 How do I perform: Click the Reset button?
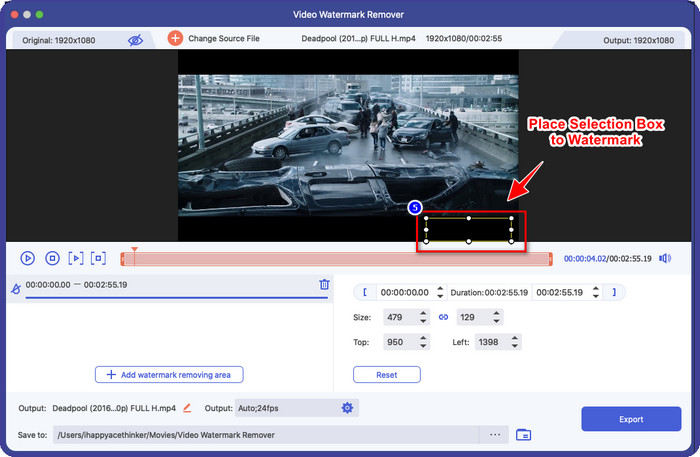click(x=387, y=374)
